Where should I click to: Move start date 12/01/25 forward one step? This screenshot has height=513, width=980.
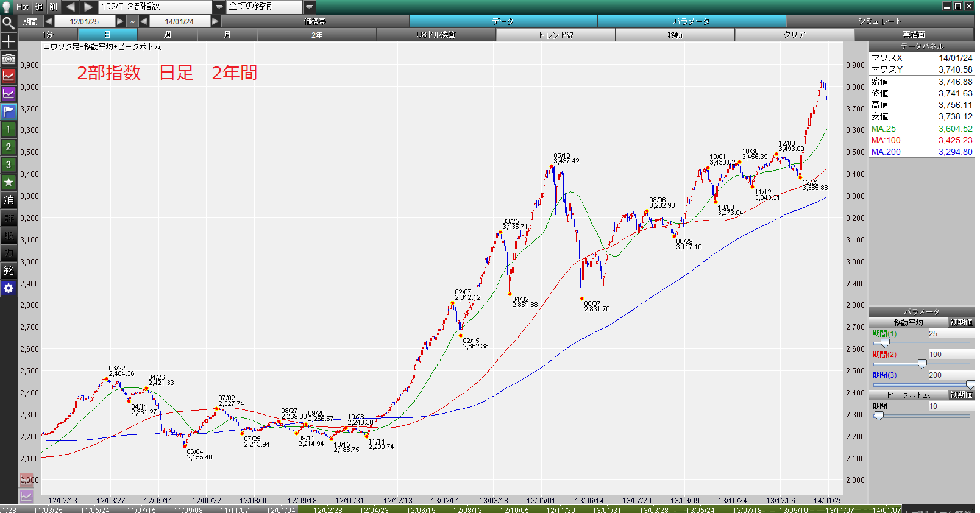coord(120,21)
